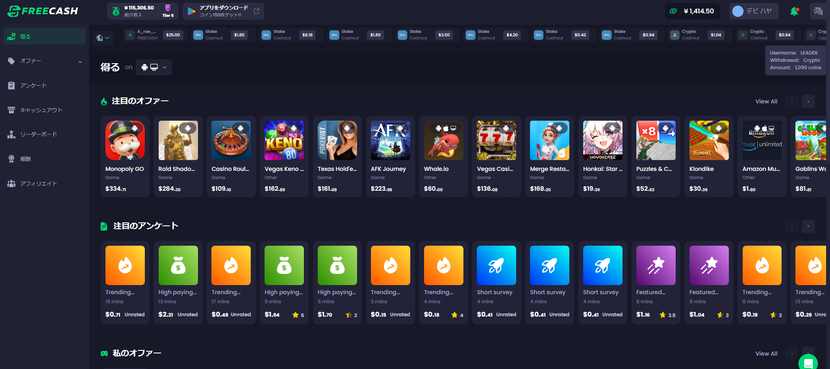Viewport: 830px width, 369px height.
Task: Open the notification bell
Action: [x=794, y=11]
